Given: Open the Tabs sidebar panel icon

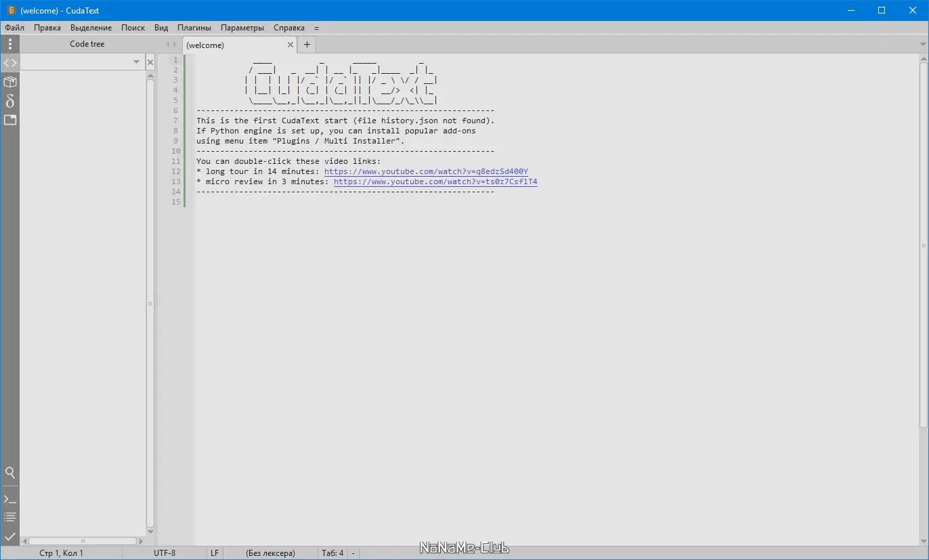Looking at the screenshot, I should pyautogui.click(x=10, y=120).
